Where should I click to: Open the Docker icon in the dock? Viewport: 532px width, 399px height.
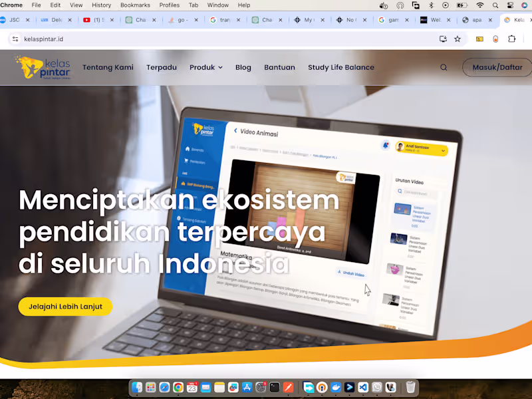pyautogui.click(x=336, y=388)
